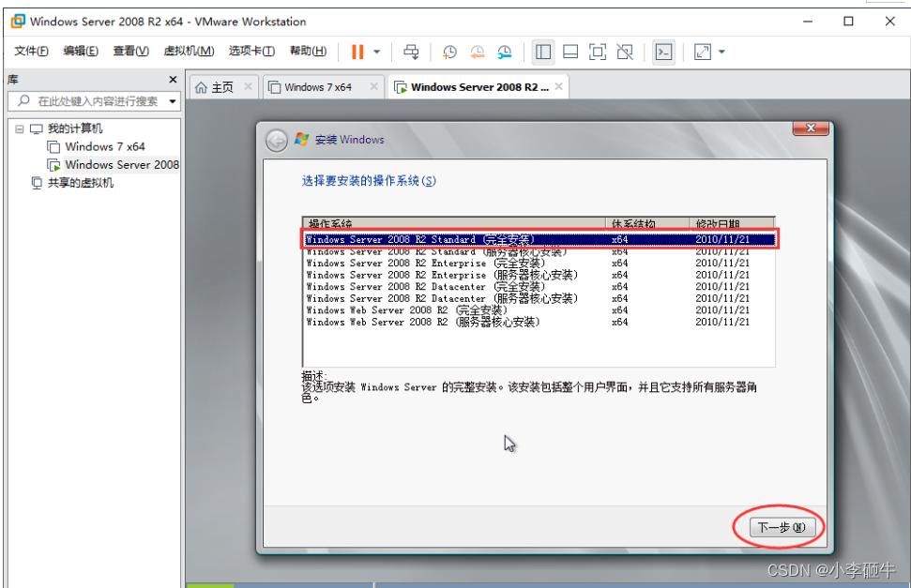Click the VMware Workstation title bar icon

pyautogui.click(x=18, y=22)
